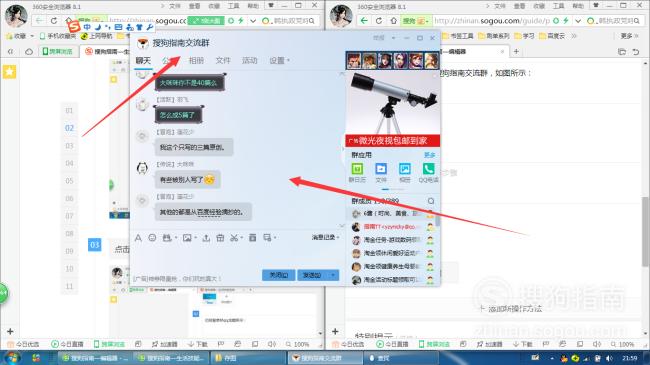Toggle the Sogou half-moon width mode
Screen dimensions: 650x365
click(98, 27)
